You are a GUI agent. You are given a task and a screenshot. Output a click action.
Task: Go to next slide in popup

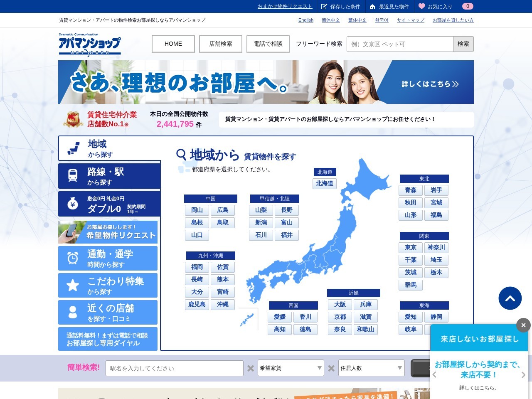point(523,374)
